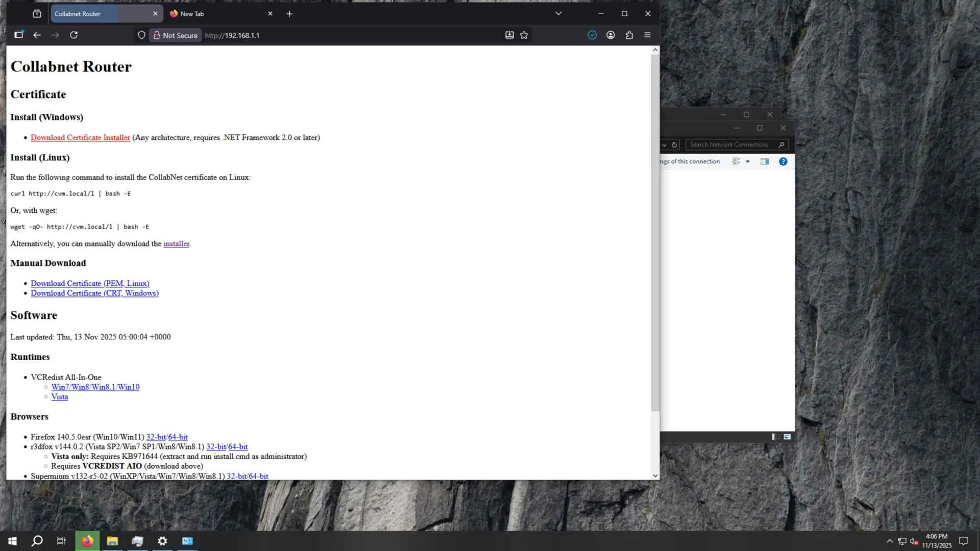
Task: Toggle the preview pane in Network Connections
Action: [x=765, y=162]
